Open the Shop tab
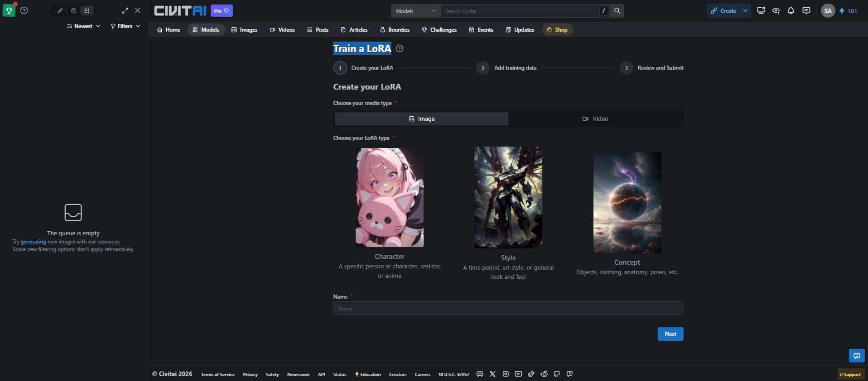This screenshot has width=868, height=381. (557, 30)
